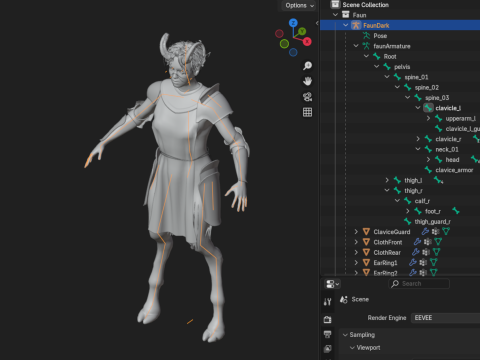The image size is (480, 360).
Task: Select Scene Collection in the outliner
Action: [365, 5]
